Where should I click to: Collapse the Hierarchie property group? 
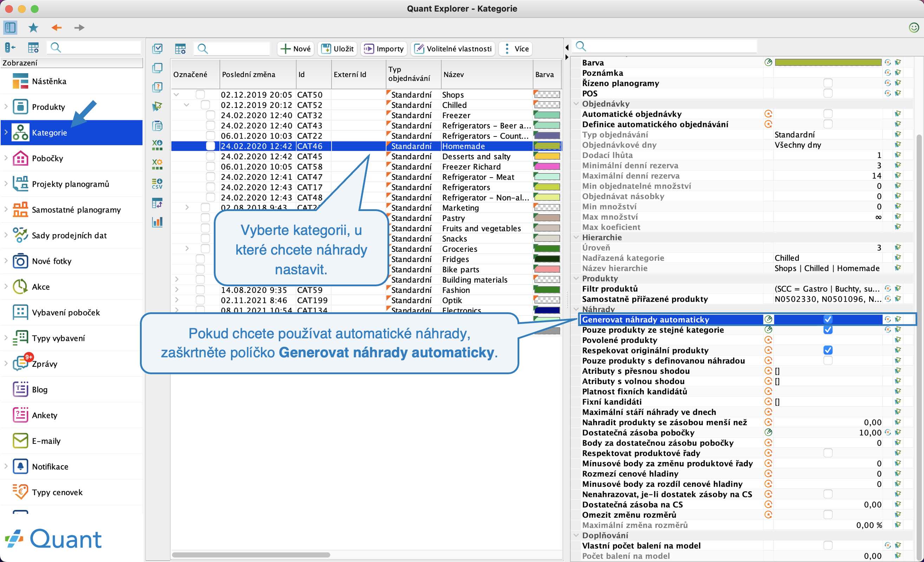point(576,237)
